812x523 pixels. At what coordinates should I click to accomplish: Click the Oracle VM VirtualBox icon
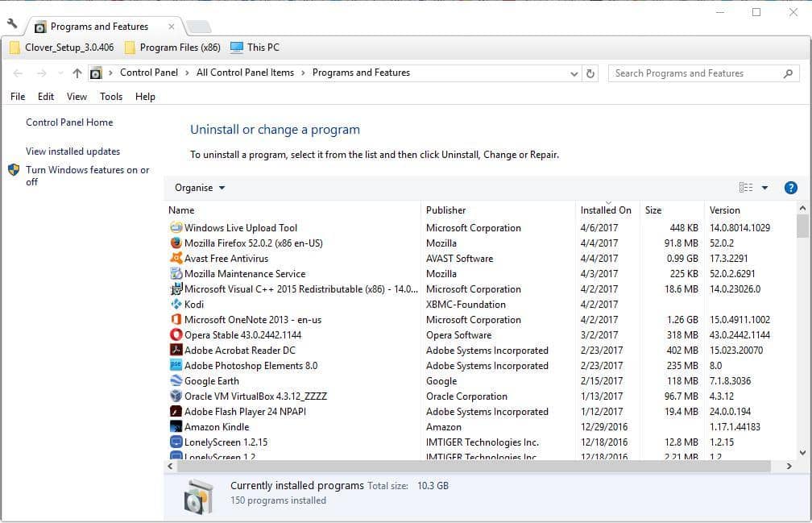click(x=176, y=396)
